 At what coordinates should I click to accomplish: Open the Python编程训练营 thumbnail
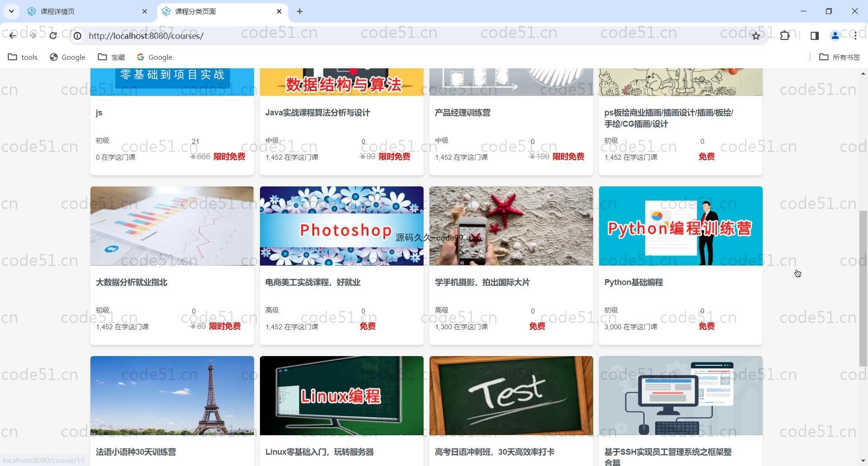(681, 226)
